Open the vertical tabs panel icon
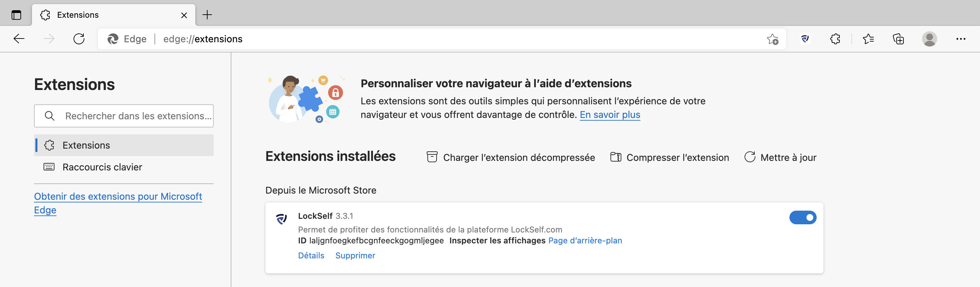 [16, 15]
